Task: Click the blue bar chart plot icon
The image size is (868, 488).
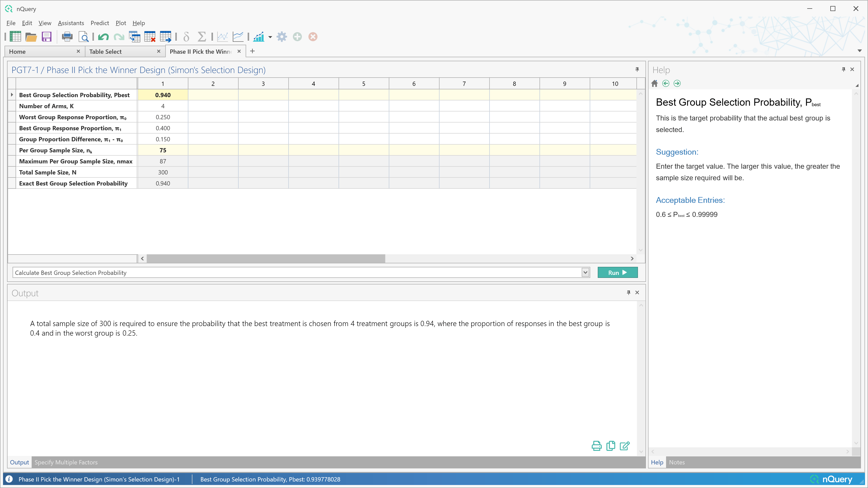Action: pyautogui.click(x=259, y=37)
